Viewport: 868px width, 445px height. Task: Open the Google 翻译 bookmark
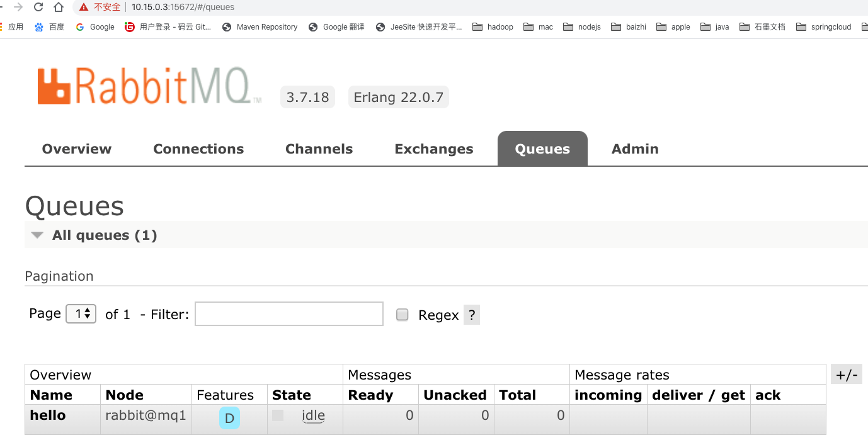click(x=336, y=27)
